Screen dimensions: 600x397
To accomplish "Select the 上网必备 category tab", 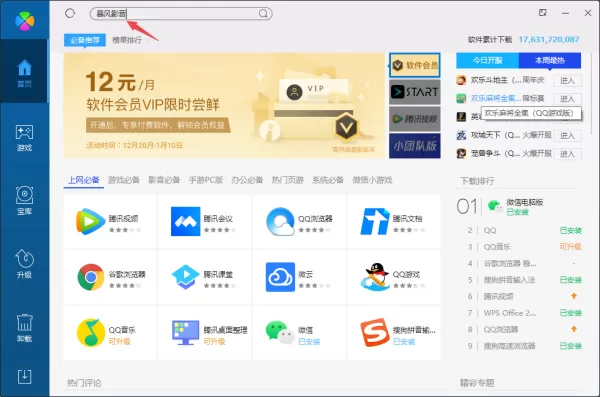I will tap(84, 180).
